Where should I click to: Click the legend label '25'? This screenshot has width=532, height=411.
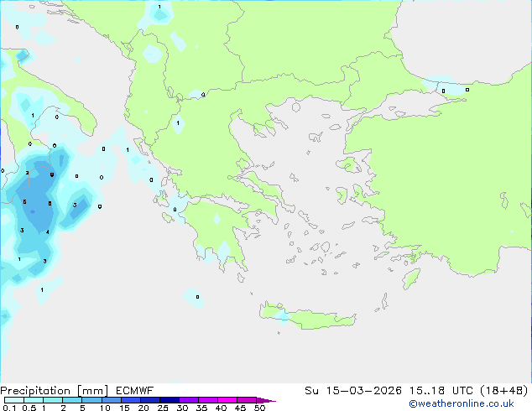(x=163, y=408)
